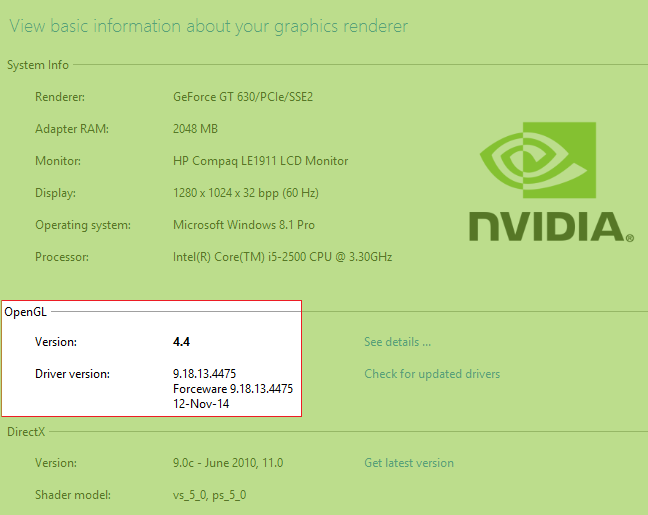
Task: Click 'Check for updated drivers' link
Action: point(432,374)
